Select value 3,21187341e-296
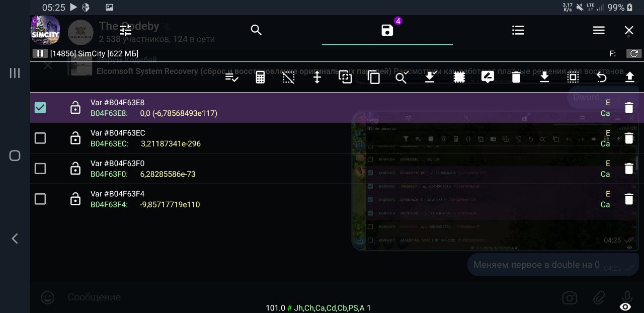 click(171, 144)
